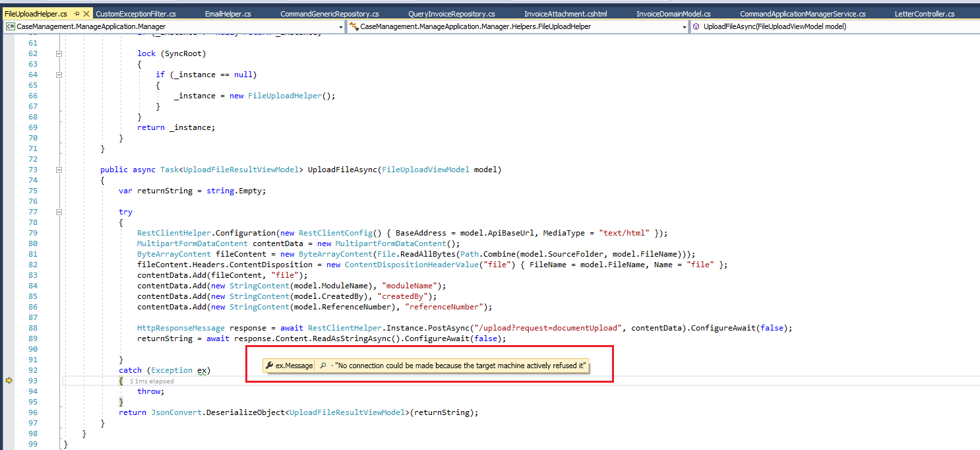Open the UploadFileAsync member navigation dropdown

(x=834, y=26)
